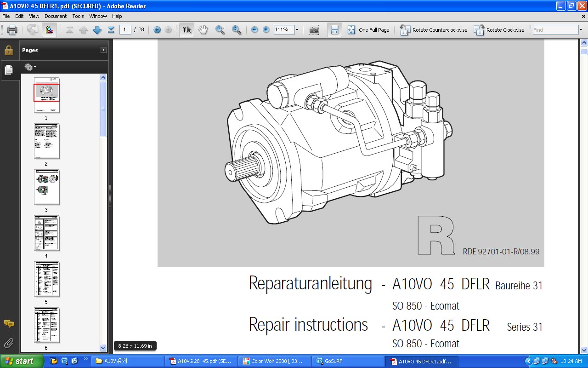Image resolution: width=588 pixels, height=368 pixels.
Task: Expand hidden system tray icons arrow
Action: (528, 361)
